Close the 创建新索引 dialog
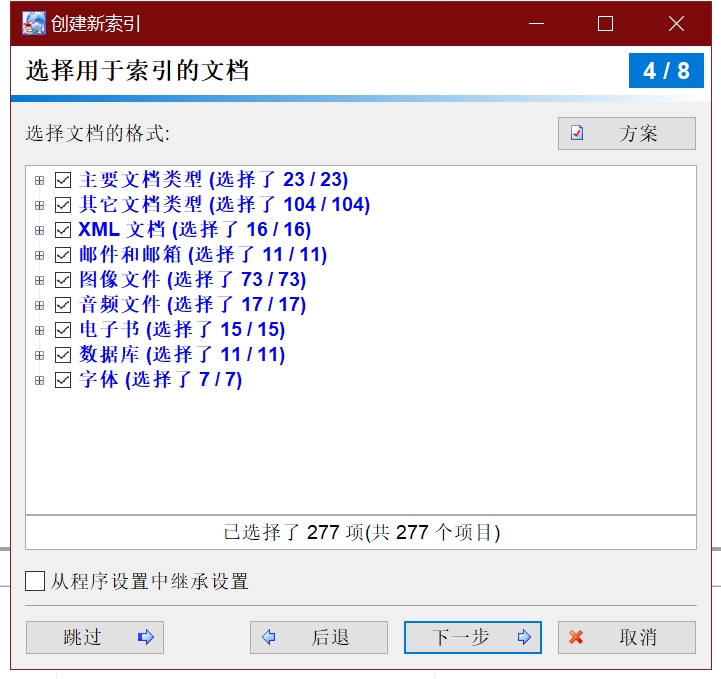721x679 pixels. pos(676,23)
